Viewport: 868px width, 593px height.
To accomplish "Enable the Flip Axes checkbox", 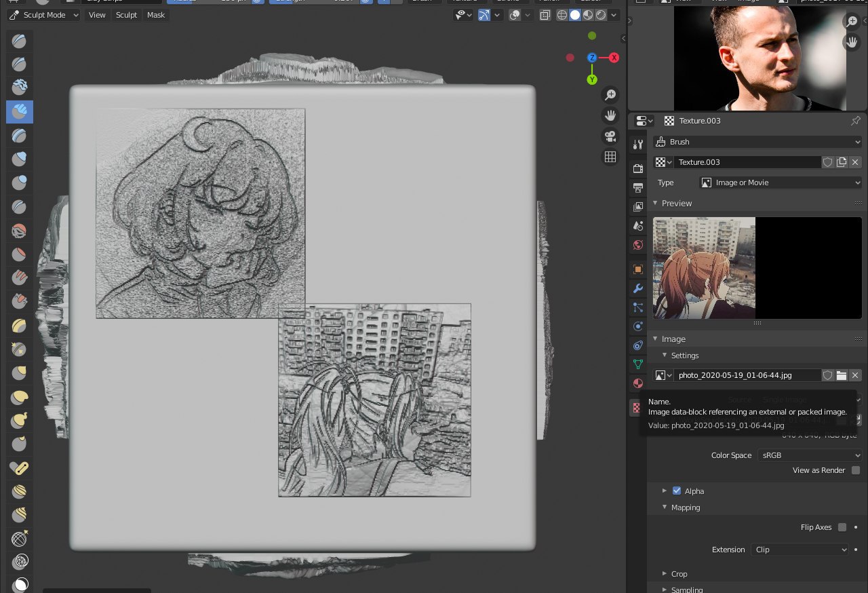I will coord(842,527).
